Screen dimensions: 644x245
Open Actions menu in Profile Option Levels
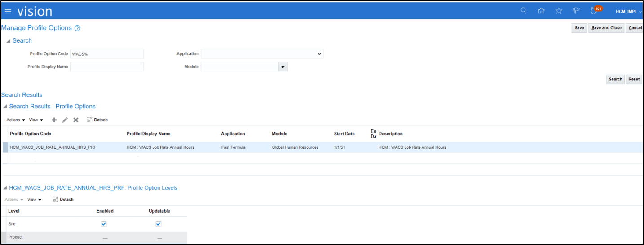14,200
